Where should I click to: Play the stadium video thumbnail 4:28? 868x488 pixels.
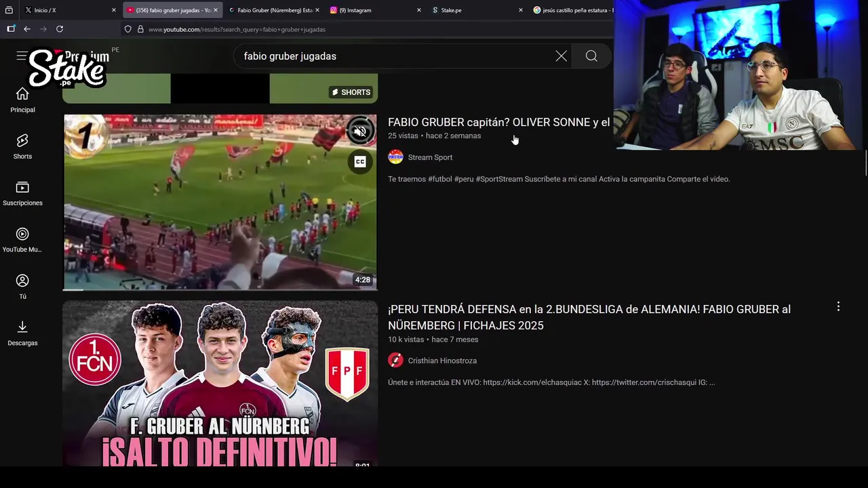tap(220, 202)
